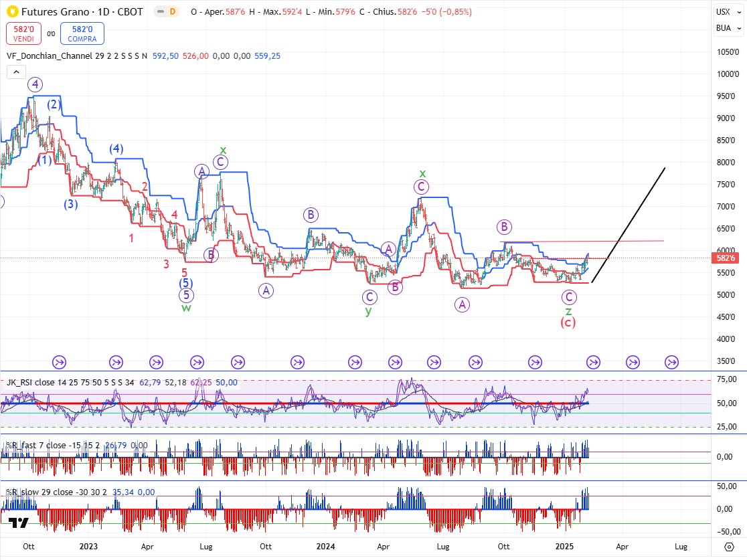Image resolution: width=747 pixels, height=560 pixels.
Task: Select the green y wave label
Action: (368, 311)
